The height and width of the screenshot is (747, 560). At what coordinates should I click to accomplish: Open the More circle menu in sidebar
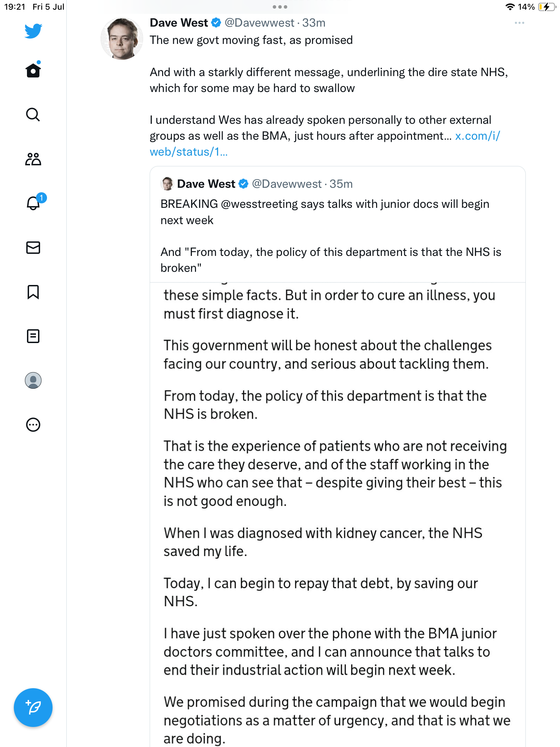click(x=33, y=425)
